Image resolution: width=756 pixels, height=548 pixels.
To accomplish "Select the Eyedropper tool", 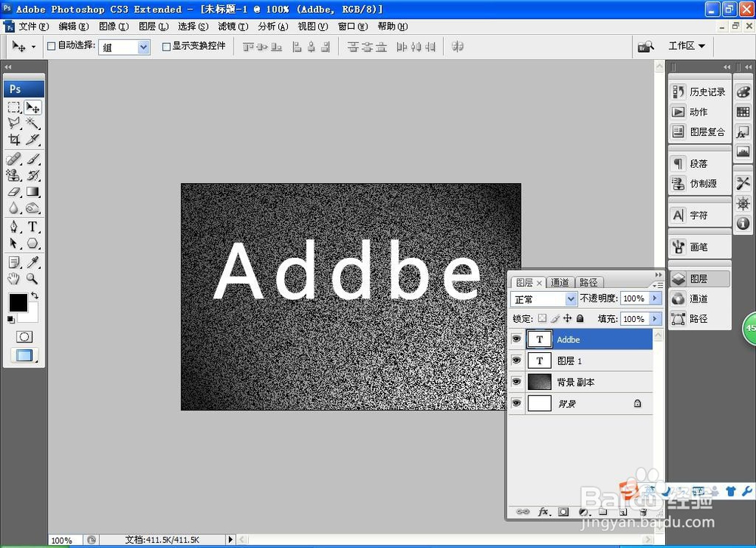I will [33, 262].
